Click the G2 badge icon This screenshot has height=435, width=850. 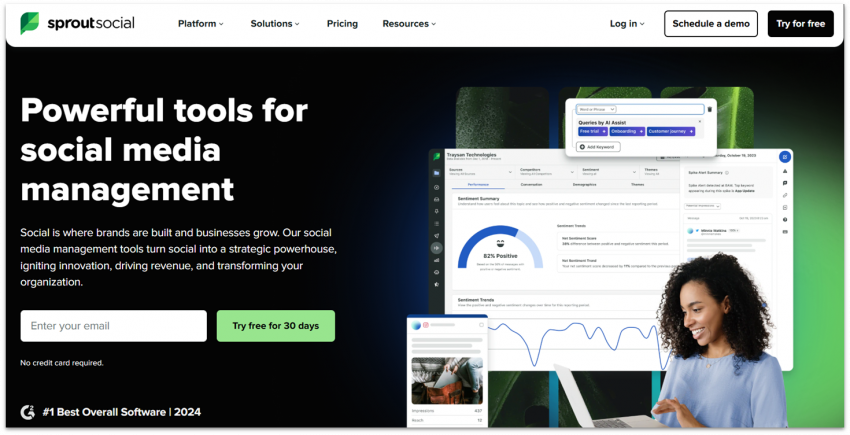pos(28,411)
